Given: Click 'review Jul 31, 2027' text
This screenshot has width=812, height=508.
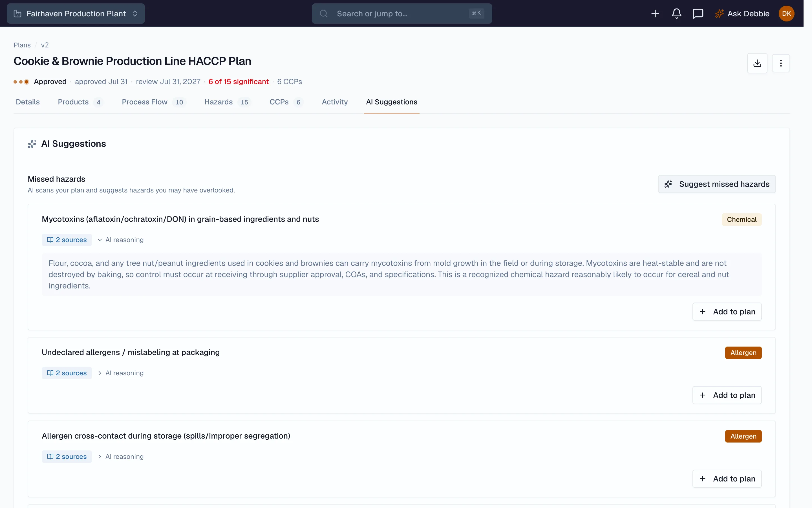Looking at the screenshot, I should tap(168, 82).
